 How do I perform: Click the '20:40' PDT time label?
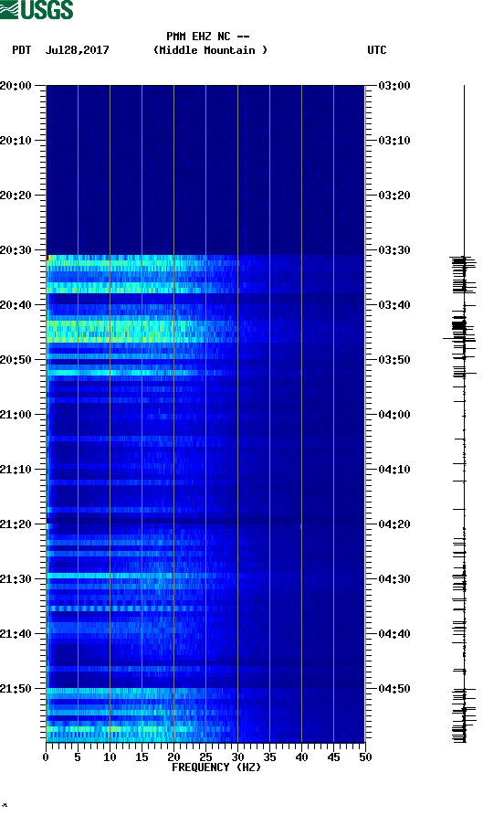point(16,305)
